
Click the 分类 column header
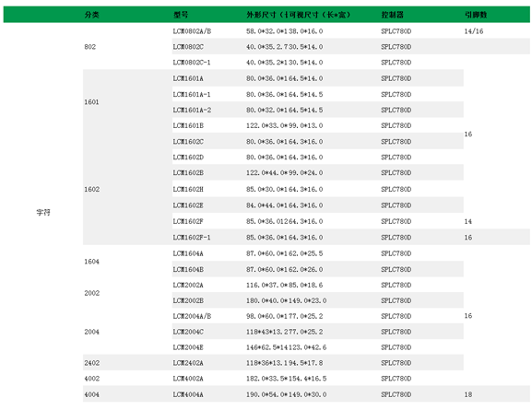(x=91, y=15)
